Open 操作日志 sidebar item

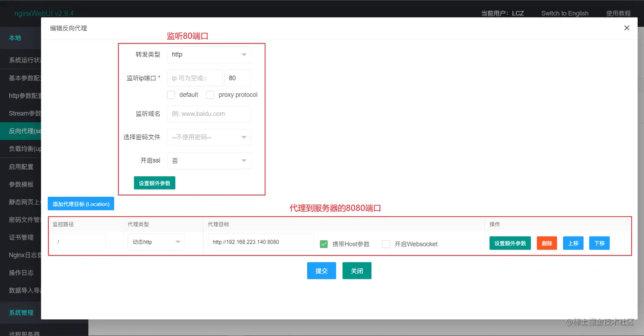(x=20, y=273)
